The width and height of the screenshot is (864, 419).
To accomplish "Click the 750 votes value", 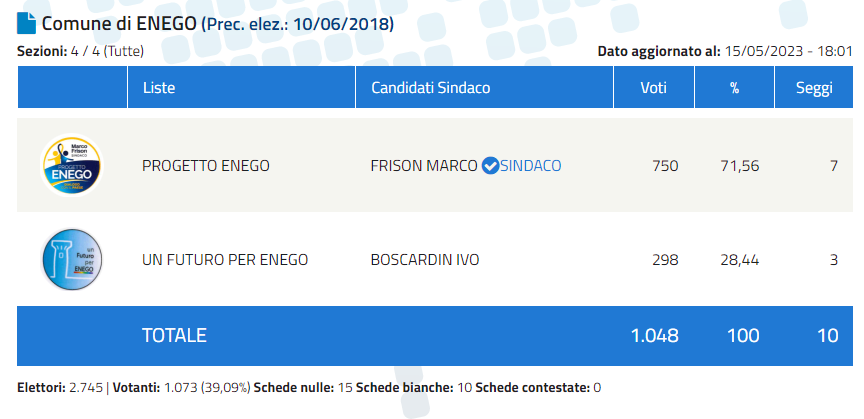I will (665, 166).
